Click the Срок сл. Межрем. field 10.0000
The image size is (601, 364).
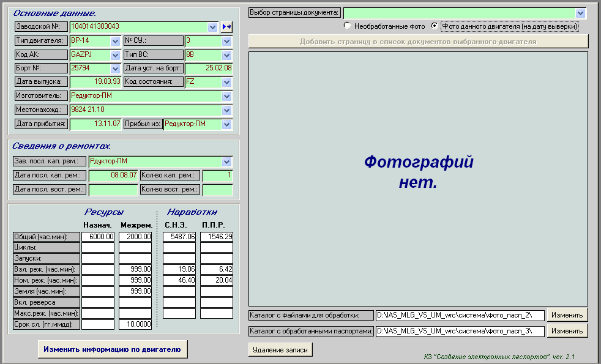point(135,324)
